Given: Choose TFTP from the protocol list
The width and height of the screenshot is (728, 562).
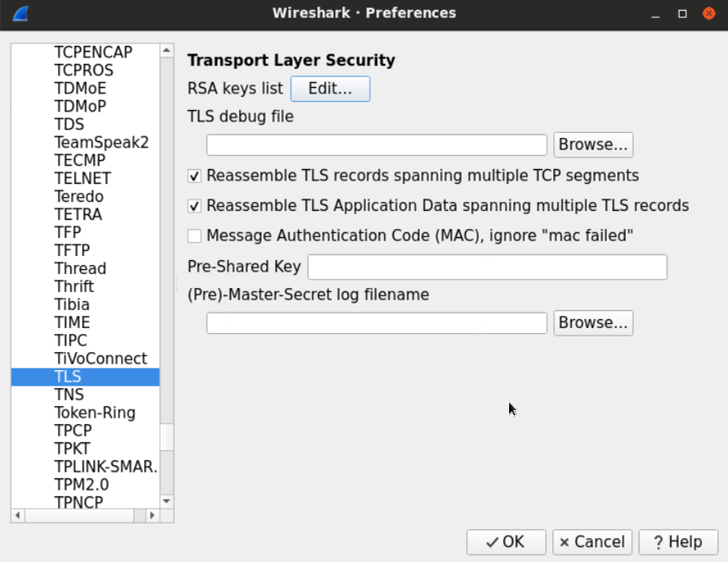Looking at the screenshot, I should tap(72, 250).
